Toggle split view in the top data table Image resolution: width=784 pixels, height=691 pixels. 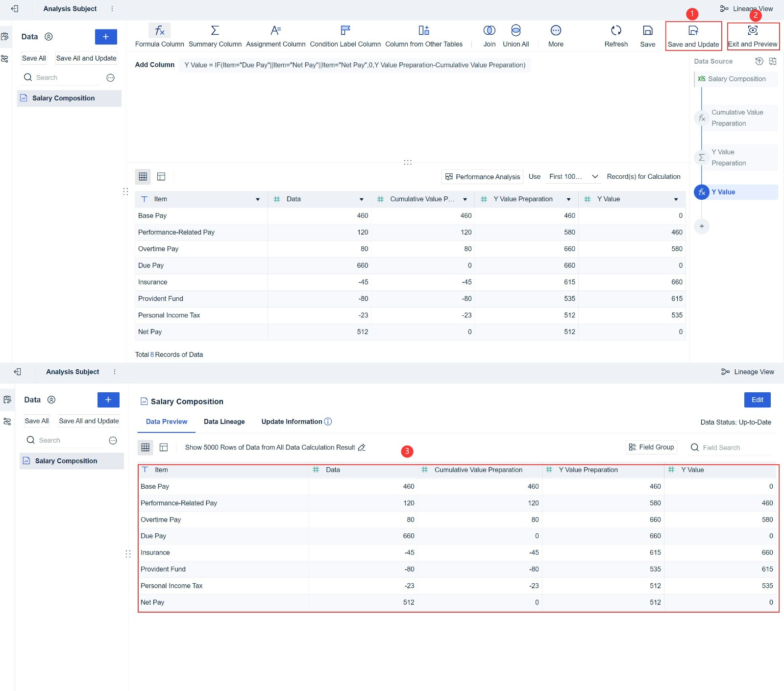[x=161, y=177]
